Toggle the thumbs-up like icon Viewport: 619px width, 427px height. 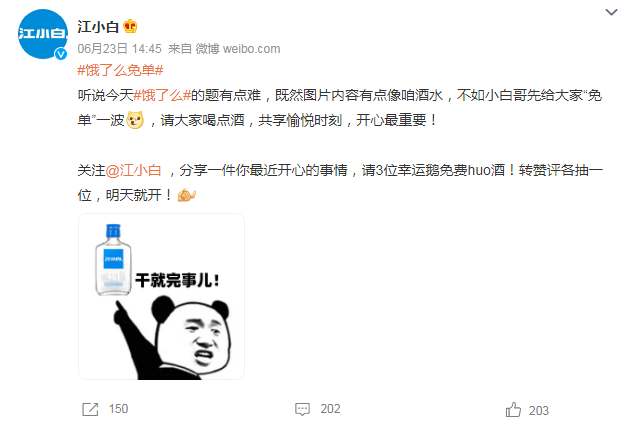(513, 410)
